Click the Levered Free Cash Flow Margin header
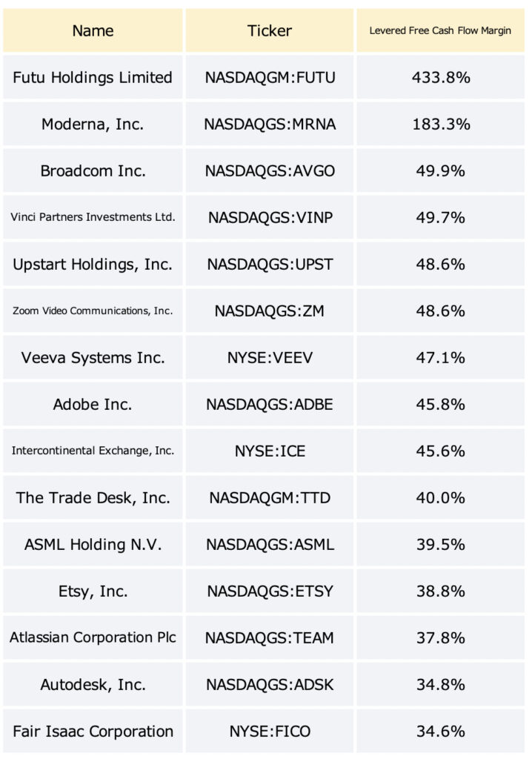The width and height of the screenshot is (532, 759). click(x=441, y=30)
